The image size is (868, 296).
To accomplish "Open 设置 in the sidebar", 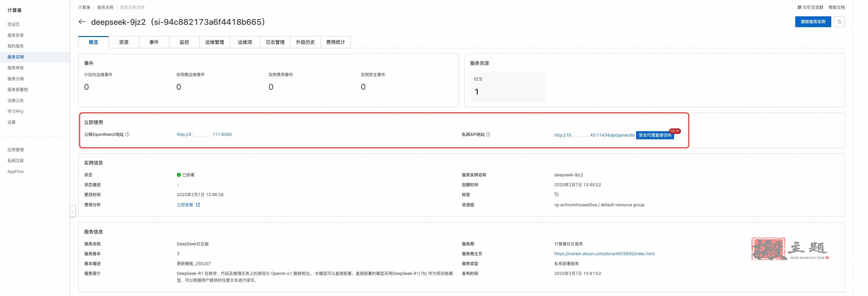I will [12, 122].
